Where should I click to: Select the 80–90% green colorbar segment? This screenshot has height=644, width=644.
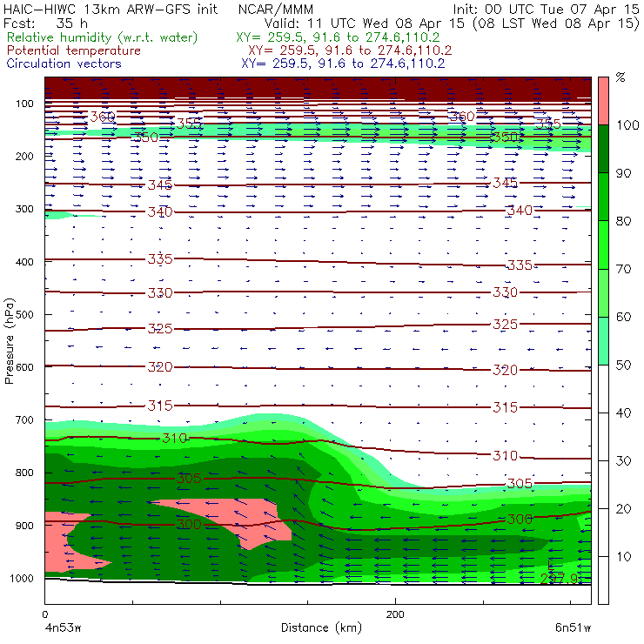point(603,197)
